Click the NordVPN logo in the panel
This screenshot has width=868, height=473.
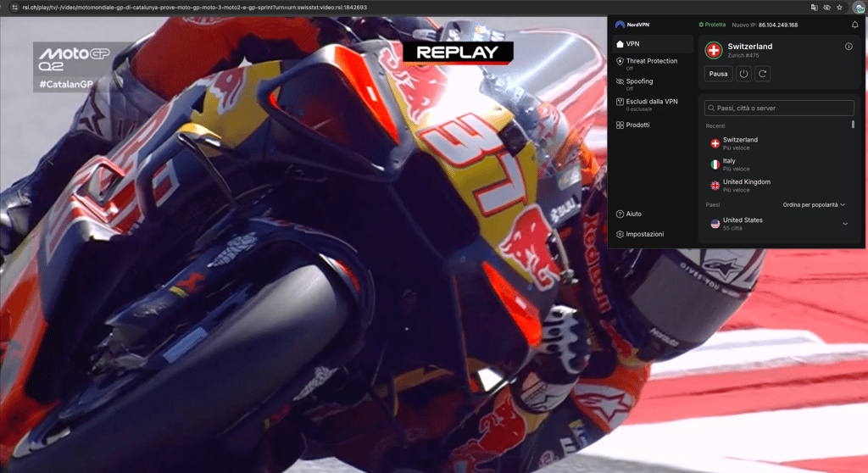pos(632,25)
